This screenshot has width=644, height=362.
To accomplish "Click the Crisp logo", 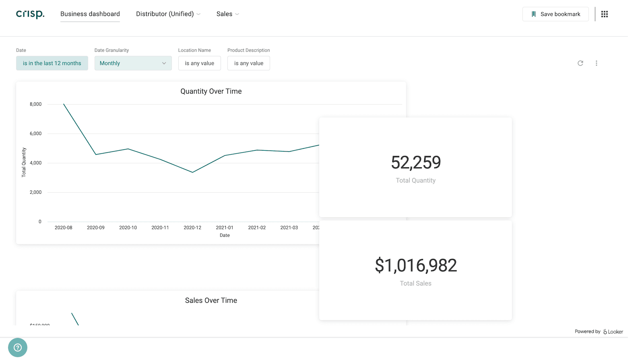I will [30, 14].
